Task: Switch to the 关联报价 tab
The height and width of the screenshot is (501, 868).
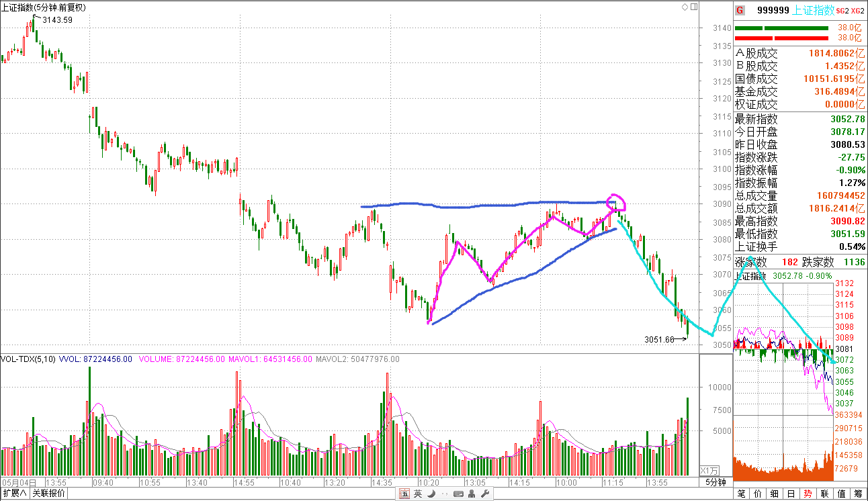Action: pyautogui.click(x=49, y=494)
